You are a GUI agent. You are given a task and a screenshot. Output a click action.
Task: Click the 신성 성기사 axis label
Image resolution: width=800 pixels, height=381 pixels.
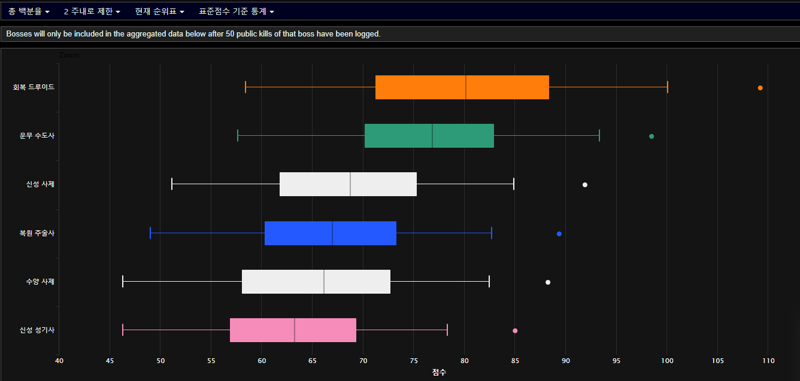(x=37, y=330)
